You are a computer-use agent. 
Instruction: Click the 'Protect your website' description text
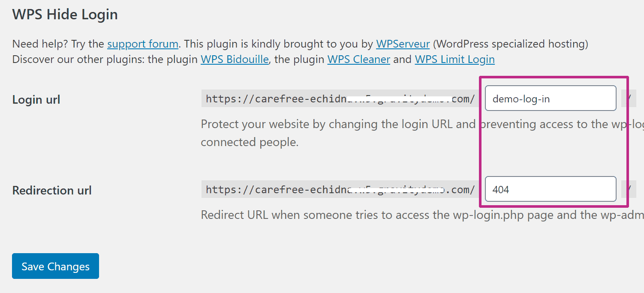click(422, 133)
